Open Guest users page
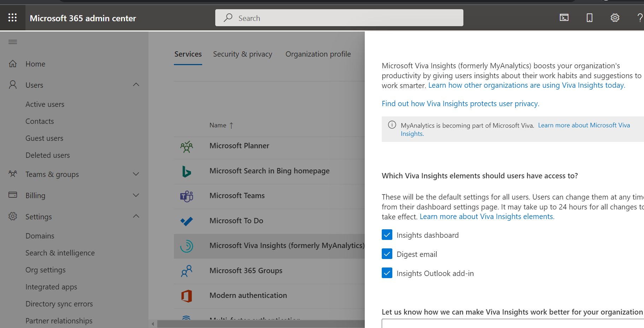This screenshot has width=644, height=328. click(44, 138)
